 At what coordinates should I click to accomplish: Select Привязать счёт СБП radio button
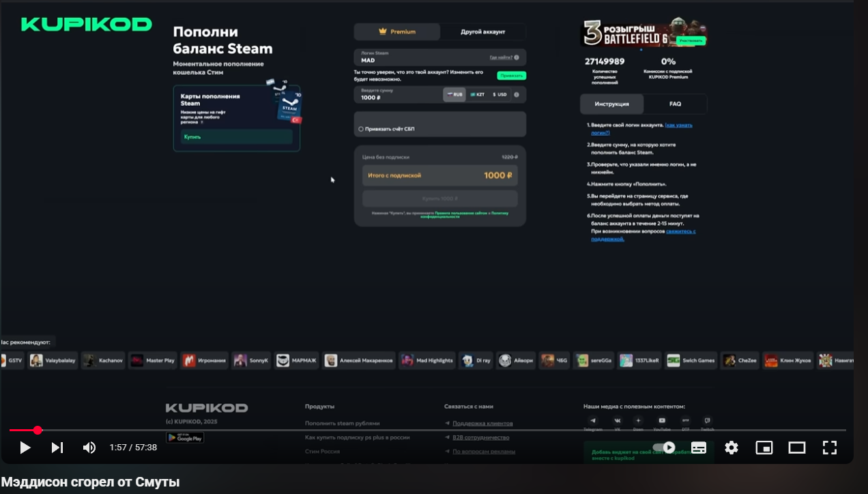(361, 129)
